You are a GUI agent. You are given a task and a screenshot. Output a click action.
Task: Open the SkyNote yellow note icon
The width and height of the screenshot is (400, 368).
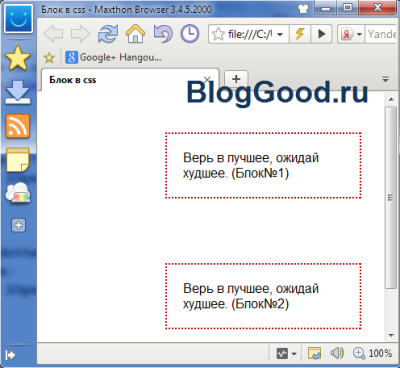click(x=18, y=160)
